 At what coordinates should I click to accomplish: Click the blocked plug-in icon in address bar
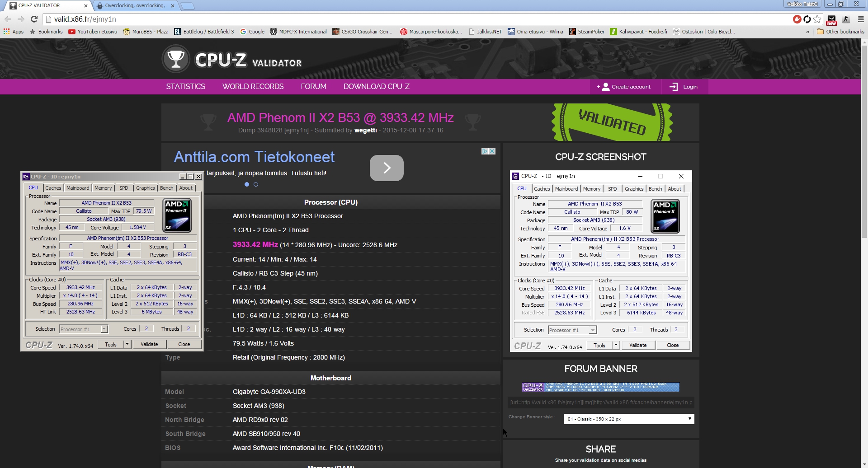coord(797,19)
